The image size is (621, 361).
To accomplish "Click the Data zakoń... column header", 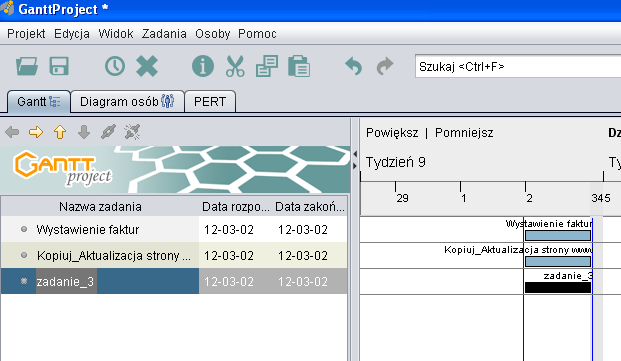I will tap(310, 206).
